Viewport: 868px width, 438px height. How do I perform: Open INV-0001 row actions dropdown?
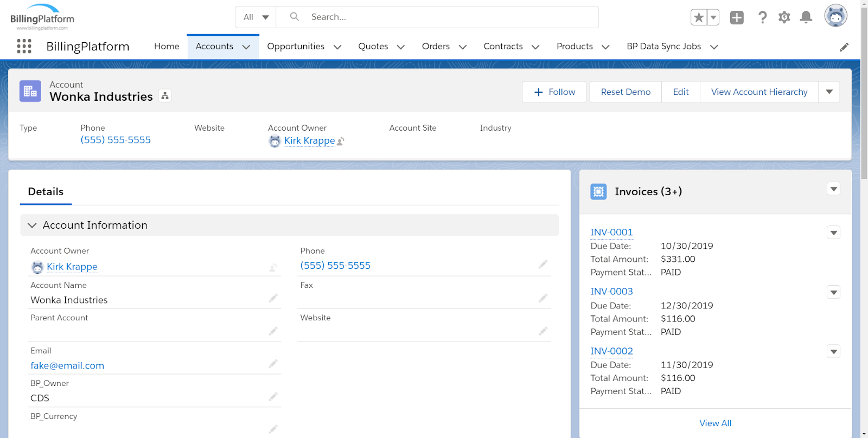[x=834, y=233]
